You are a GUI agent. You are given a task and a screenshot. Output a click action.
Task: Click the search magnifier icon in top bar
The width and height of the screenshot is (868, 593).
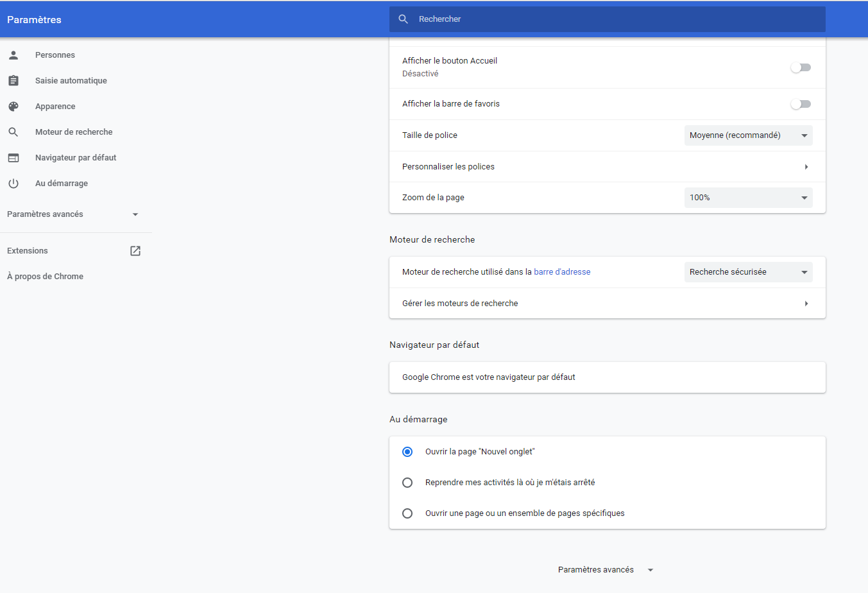(404, 19)
